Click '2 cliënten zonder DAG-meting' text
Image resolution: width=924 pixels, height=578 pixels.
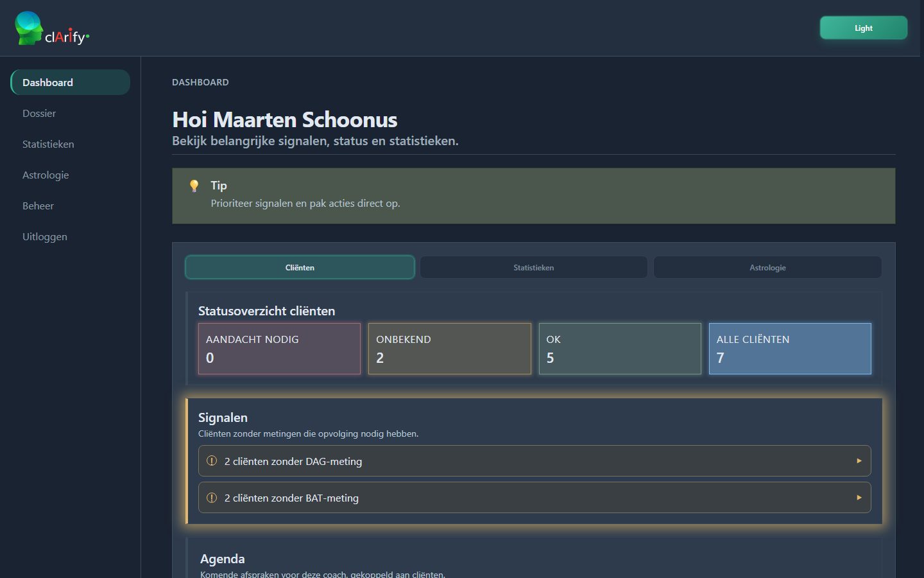coord(293,461)
